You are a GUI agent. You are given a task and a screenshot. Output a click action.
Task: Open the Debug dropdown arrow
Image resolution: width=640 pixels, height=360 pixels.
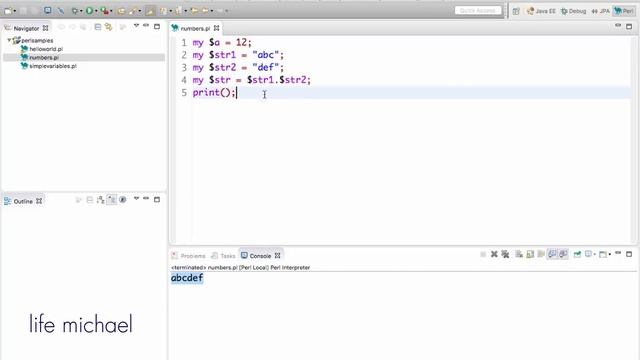pyautogui.click(x=81, y=11)
